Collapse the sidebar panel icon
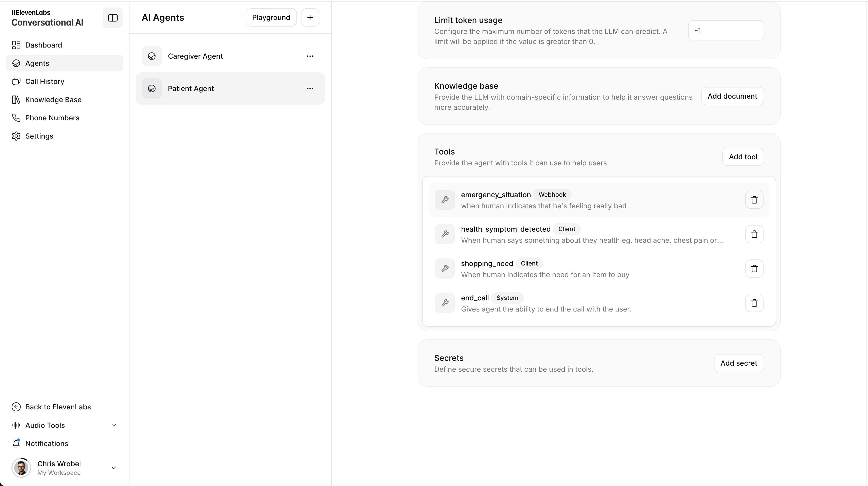 coord(113,17)
